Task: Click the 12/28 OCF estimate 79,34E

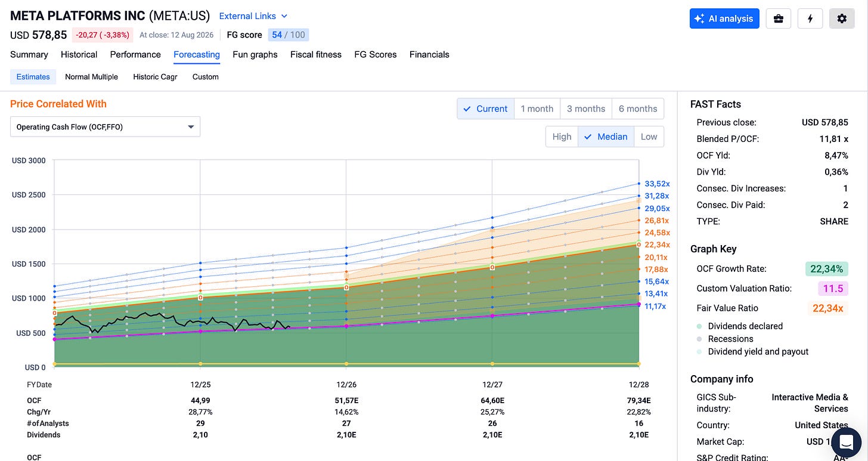Action: click(x=638, y=400)
